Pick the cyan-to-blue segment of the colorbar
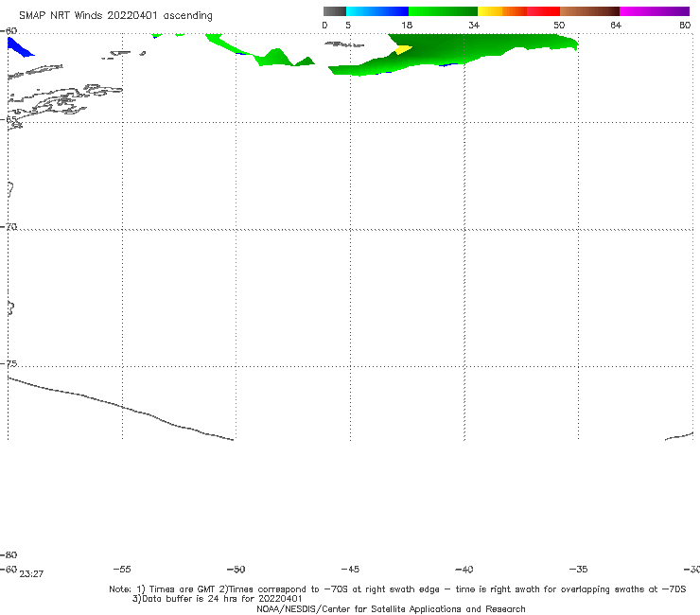Image resolution: width=700 pixels, height=615 pixels. [x=377, y=11]
